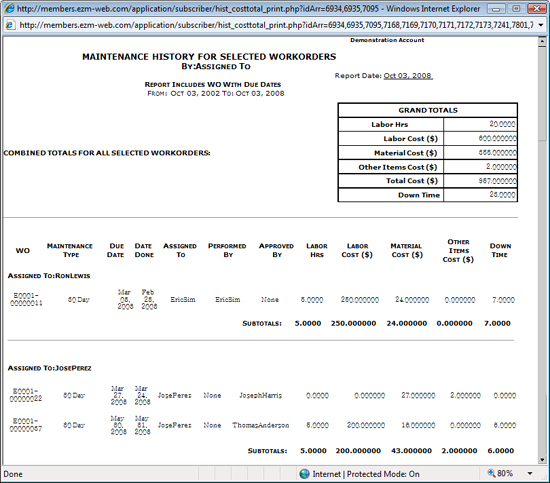
Task: Click the 'Done' status text
Action: (x=13, y=474)
